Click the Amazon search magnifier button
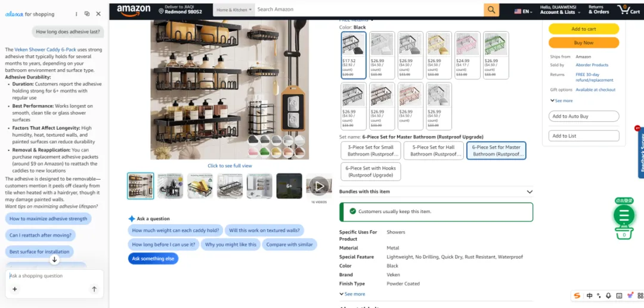Viewport: 644px width, 308px height. (x=491, y=10)
